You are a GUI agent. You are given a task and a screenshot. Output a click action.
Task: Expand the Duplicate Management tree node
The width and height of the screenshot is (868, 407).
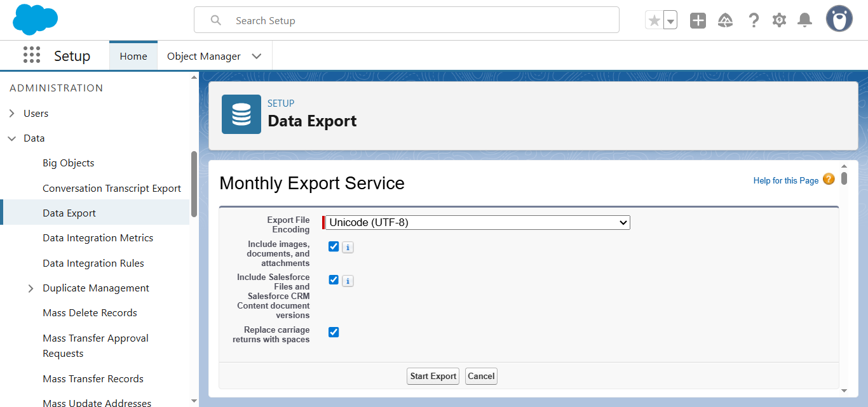[31, 288]
